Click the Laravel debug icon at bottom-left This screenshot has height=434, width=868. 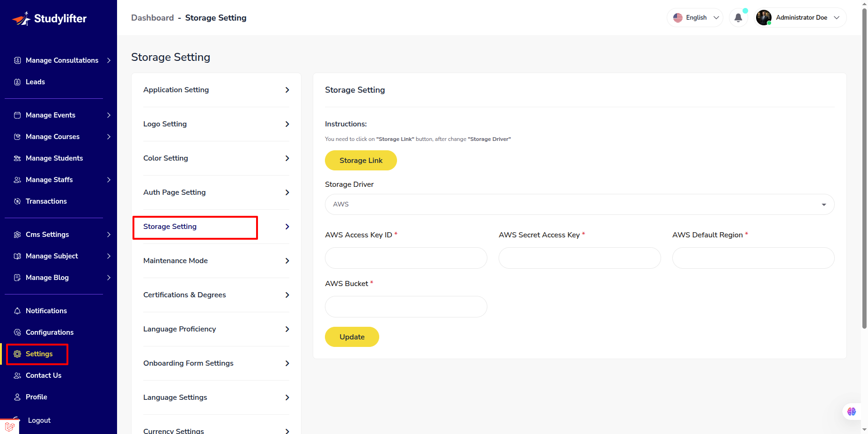click(x=9, y=427)
